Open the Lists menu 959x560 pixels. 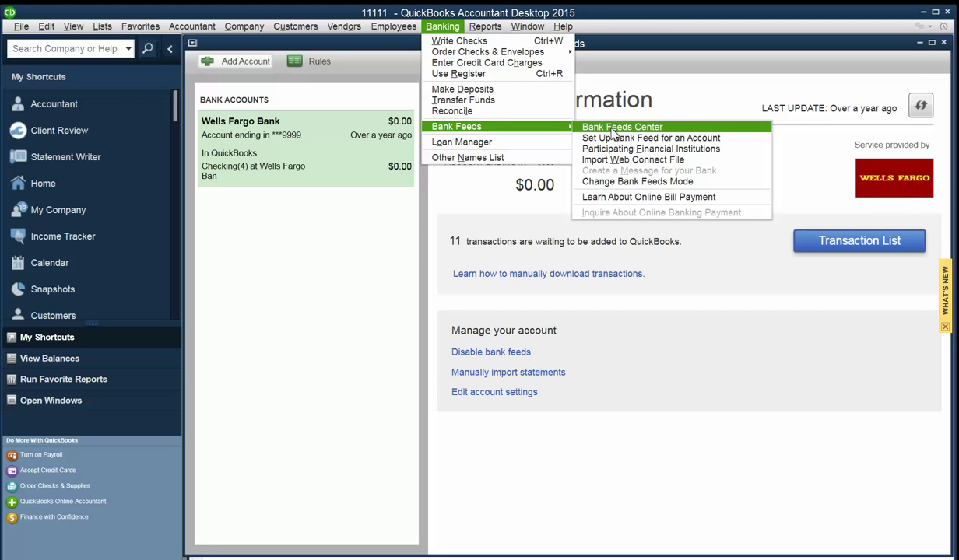tap(103, 26)
